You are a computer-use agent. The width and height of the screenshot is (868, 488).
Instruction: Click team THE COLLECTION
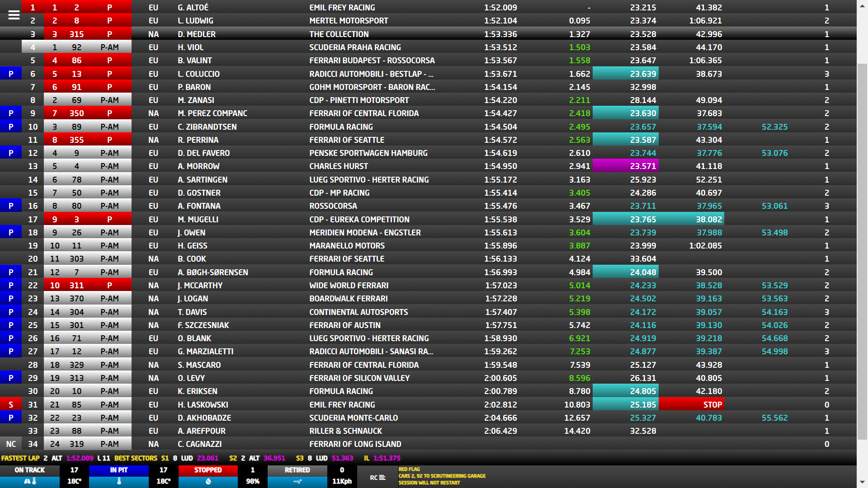[339, 34]
